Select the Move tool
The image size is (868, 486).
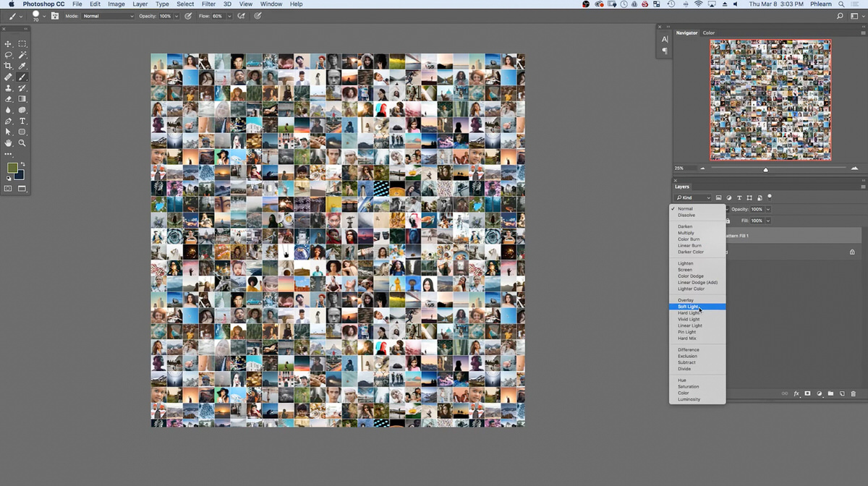(8, 44)
